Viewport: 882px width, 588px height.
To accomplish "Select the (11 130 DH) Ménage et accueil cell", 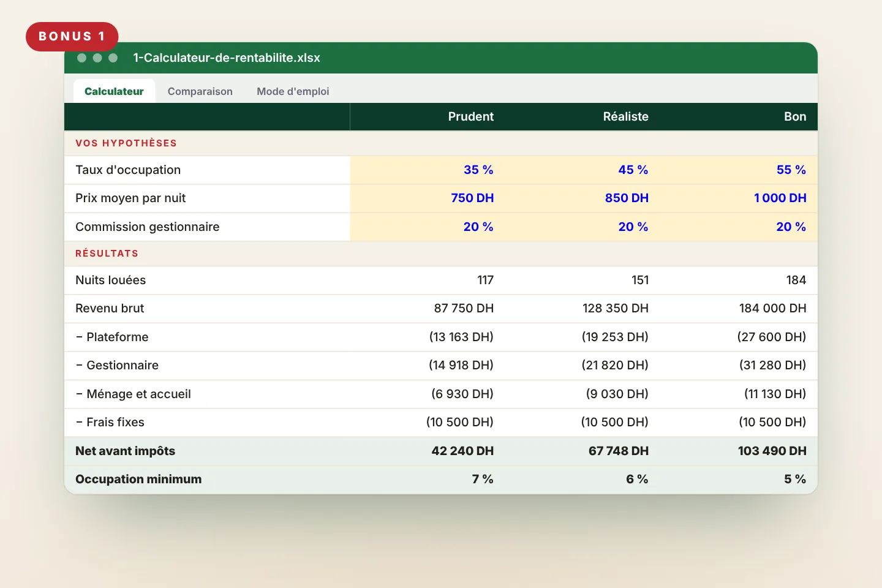I will click(739, 394).
